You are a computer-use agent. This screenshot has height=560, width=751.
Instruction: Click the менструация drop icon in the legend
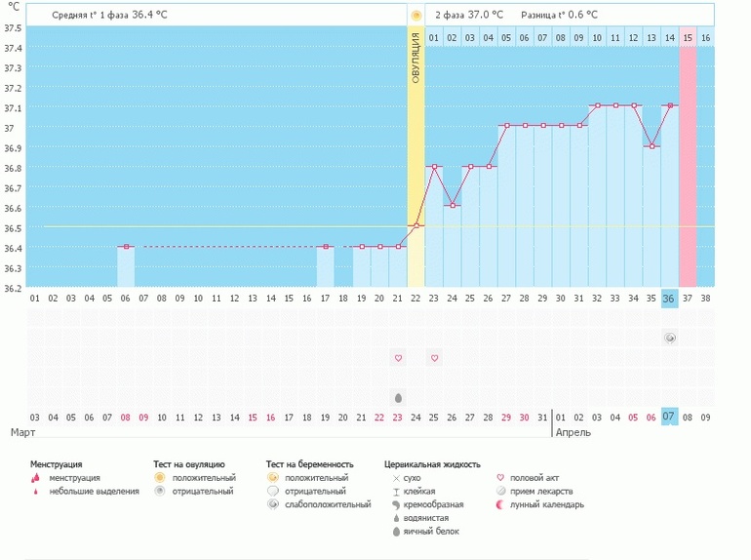36,478
